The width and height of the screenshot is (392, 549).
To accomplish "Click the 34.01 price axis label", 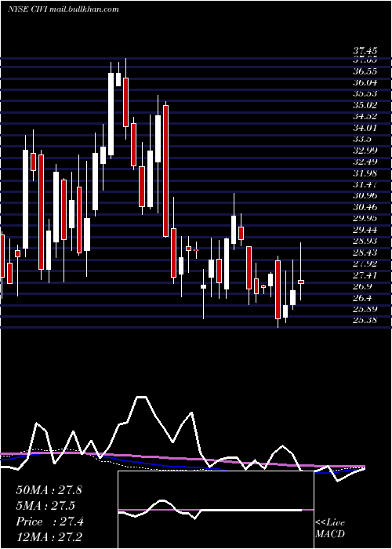I will tap(365, 128).
